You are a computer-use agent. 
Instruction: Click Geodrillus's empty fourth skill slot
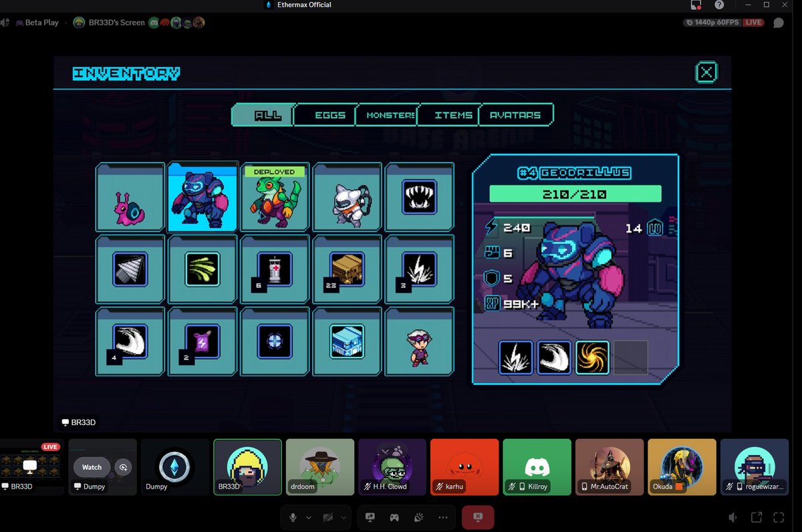click(630, 358)
